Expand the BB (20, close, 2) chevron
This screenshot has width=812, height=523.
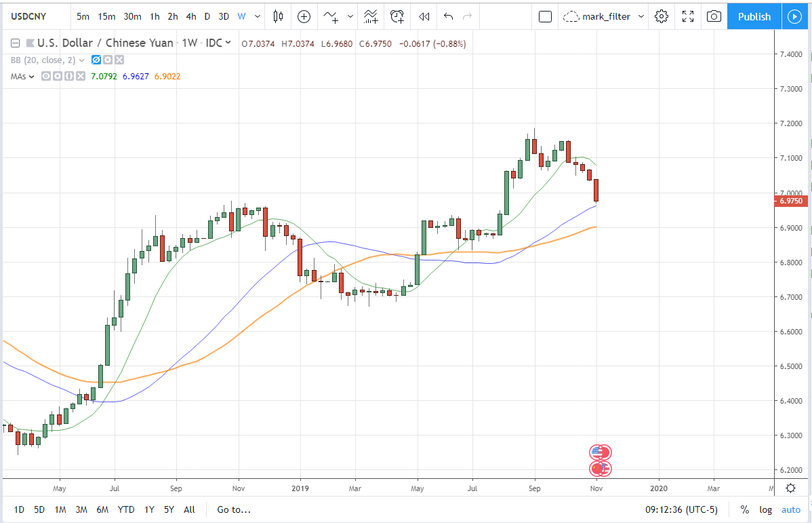[x=81, y=60]
